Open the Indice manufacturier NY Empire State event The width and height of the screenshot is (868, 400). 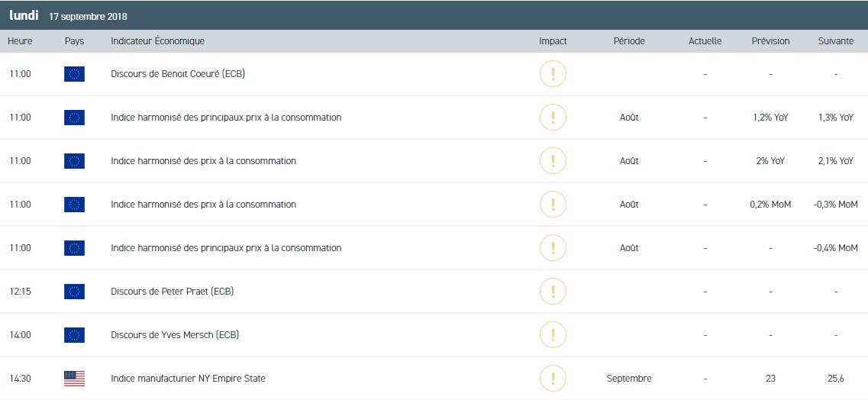(x=188, y=379)
